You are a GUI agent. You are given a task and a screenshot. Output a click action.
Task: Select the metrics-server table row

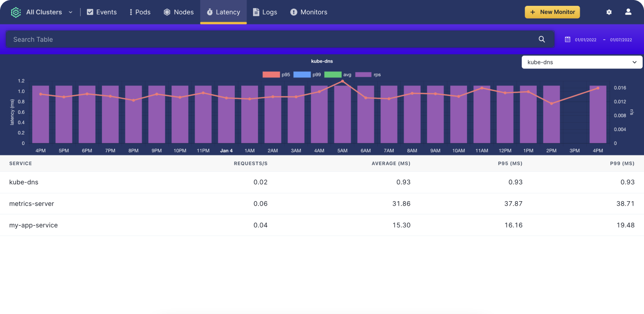pos(32,204)
